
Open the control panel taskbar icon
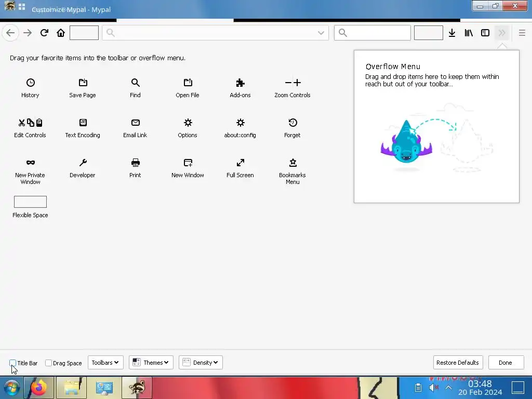(104, 388)
